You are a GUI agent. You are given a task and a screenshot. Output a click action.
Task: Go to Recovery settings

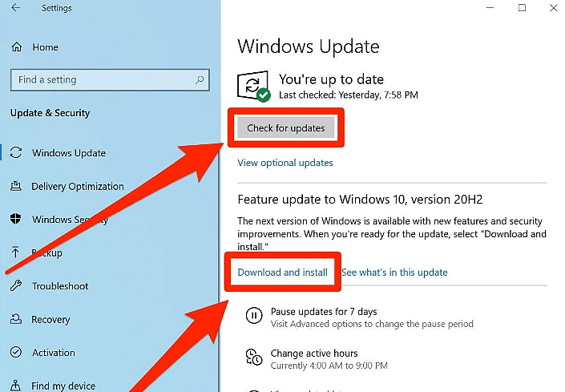(50, 320)
